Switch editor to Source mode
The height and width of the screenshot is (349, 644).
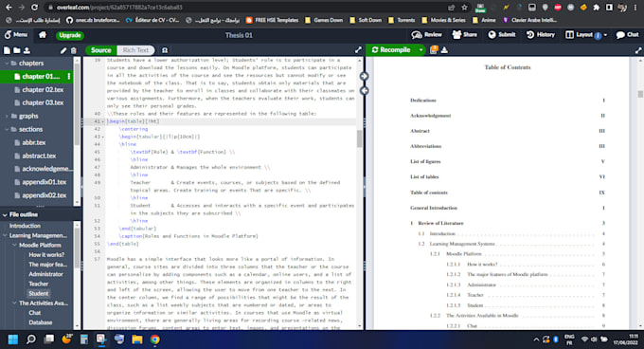(101, 50)
